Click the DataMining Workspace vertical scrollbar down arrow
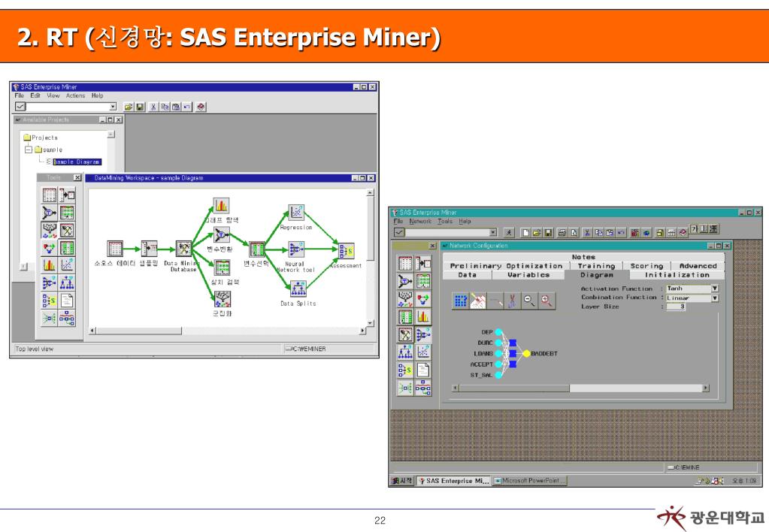The width and height of the screenshot is (769, 532). pyautogui.click(x=371, y=323)
